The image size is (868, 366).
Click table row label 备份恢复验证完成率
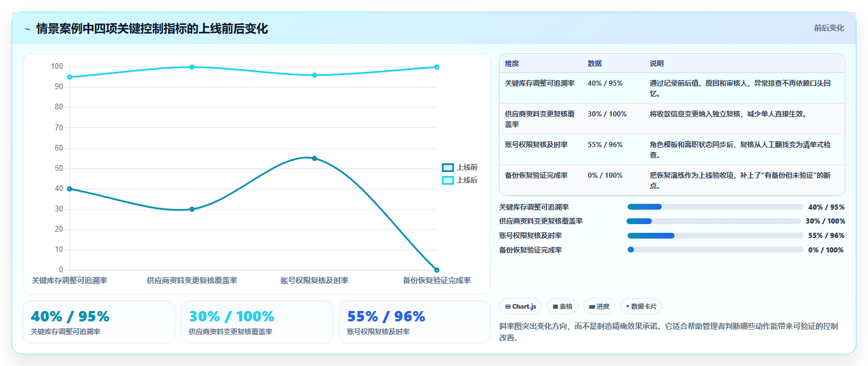536,175
